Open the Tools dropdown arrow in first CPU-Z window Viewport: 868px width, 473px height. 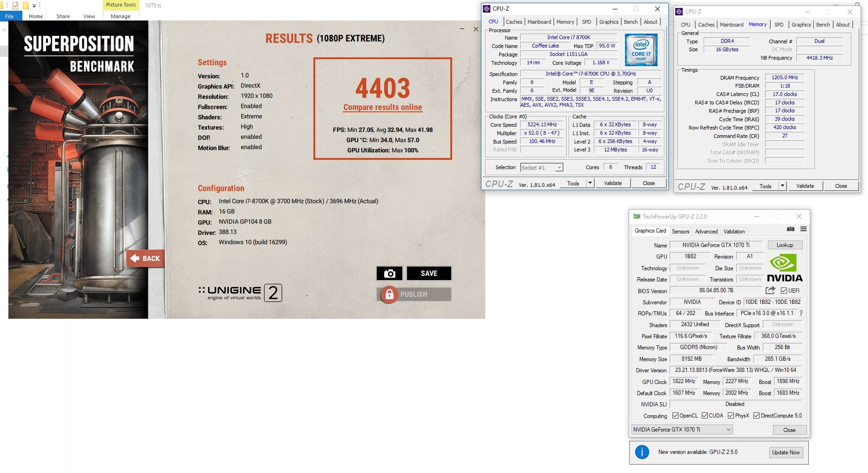pos(590,183)
